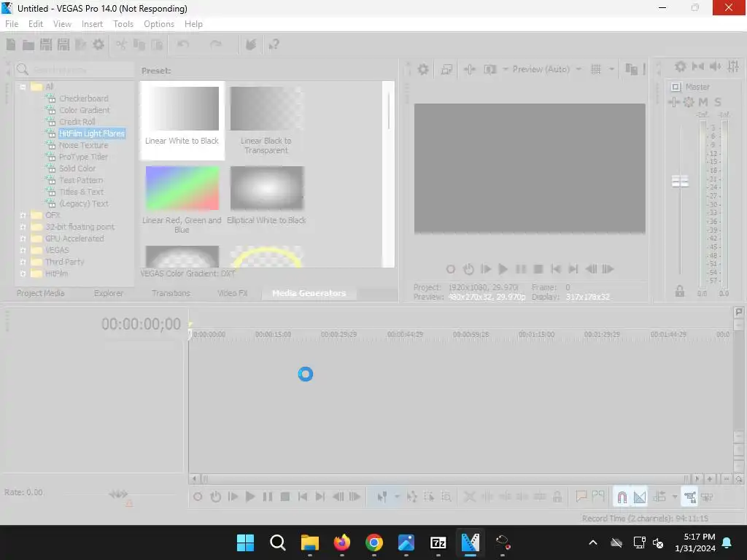Expand the VEGAS folder
Image resolution: width=747 pixels, height=560 pixels.
tap(23, 251)
